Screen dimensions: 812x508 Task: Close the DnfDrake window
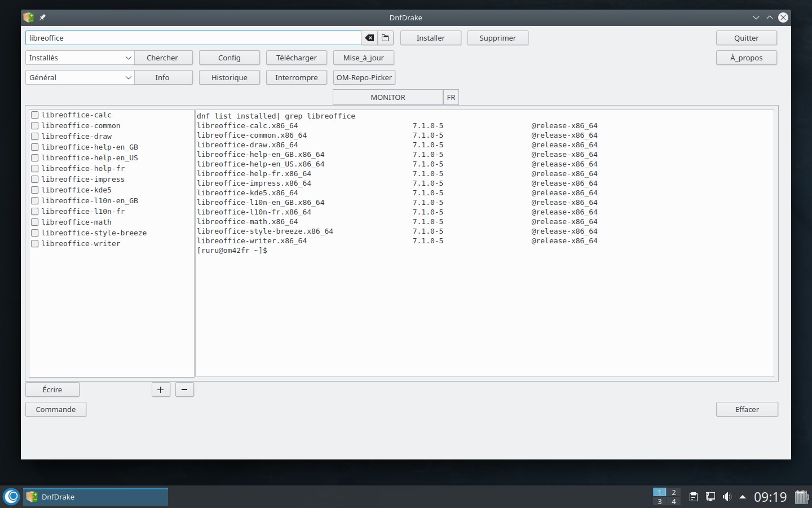[783, 17]
